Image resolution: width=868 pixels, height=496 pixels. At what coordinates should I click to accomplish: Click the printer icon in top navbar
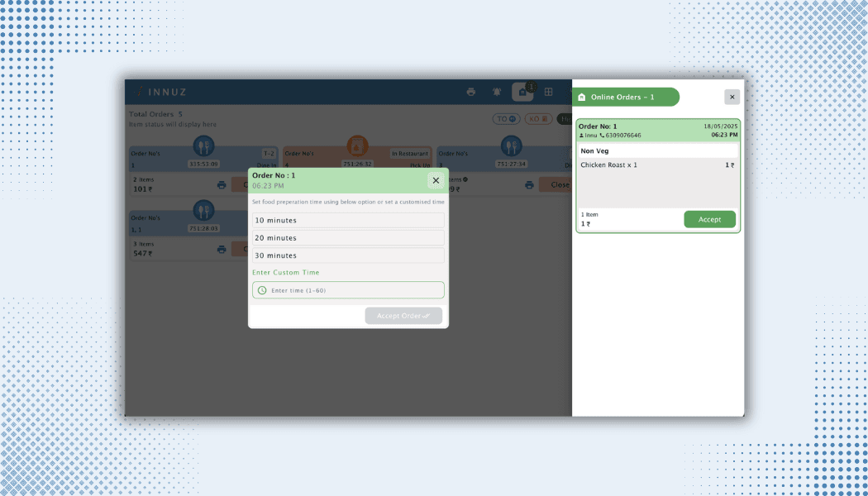471,92
